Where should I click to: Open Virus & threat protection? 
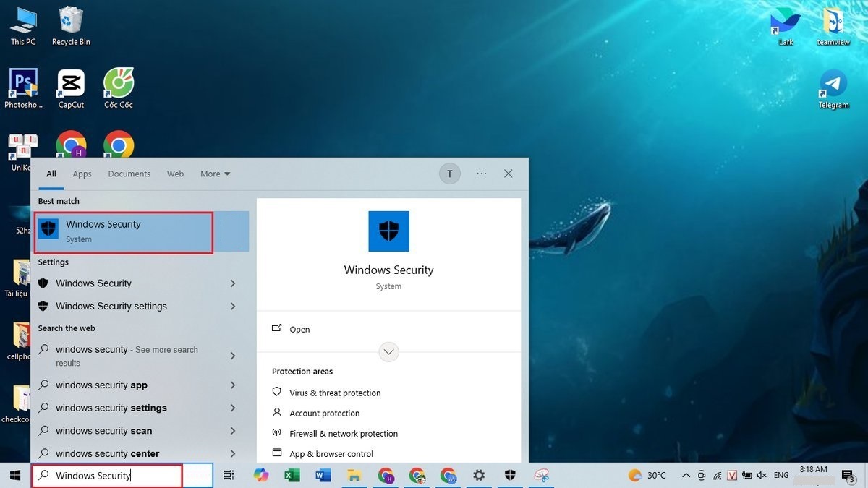[x=327, y=393]
